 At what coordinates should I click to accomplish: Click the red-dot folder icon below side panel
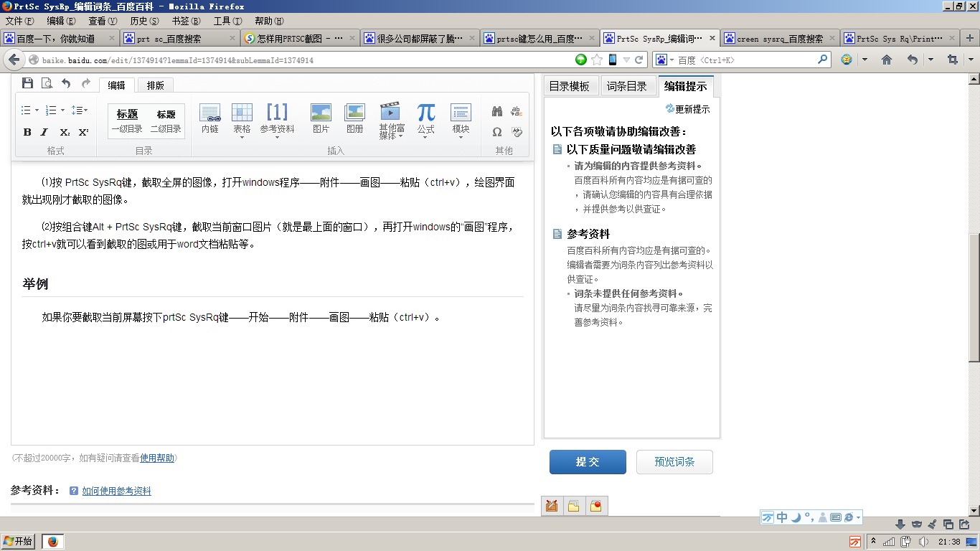[x=595, y=506]
